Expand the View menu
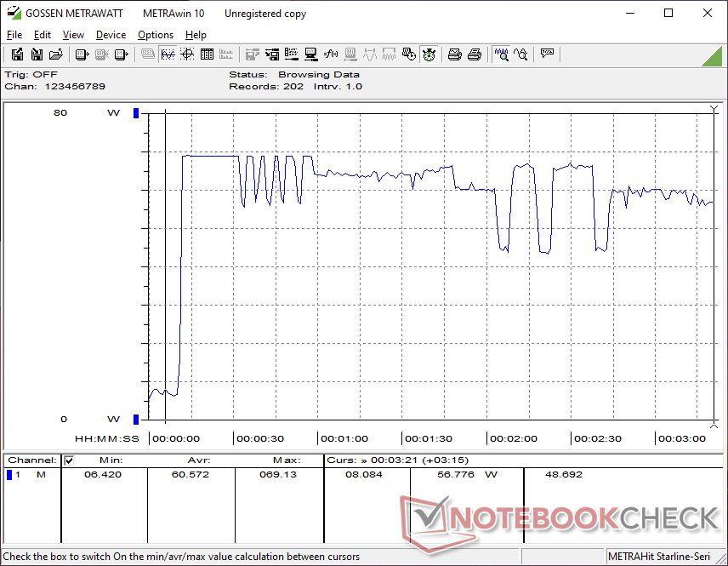Viewport: 728px width, 566px height. point(73,35)
